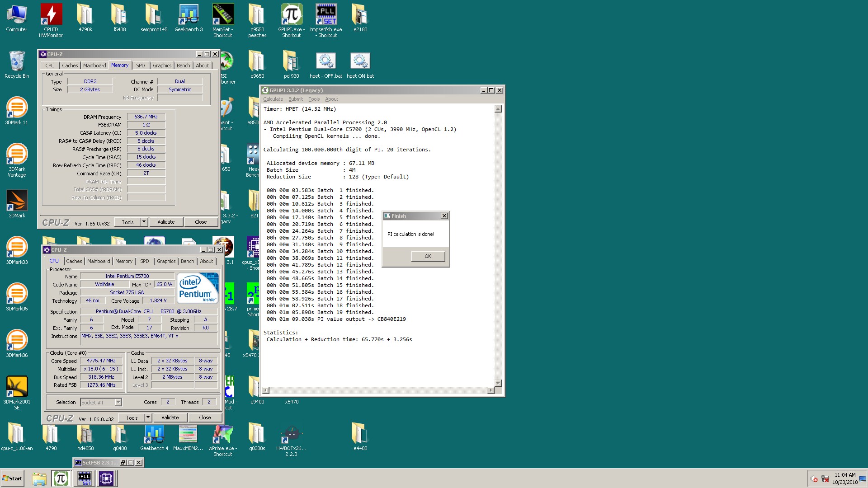Screen dimensions: 868x488
Task: Open the About menu in GPUPI
Action: [x=331, y=99]
